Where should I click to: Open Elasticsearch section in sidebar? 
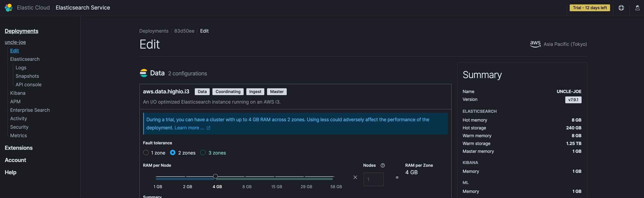(25, 59)
